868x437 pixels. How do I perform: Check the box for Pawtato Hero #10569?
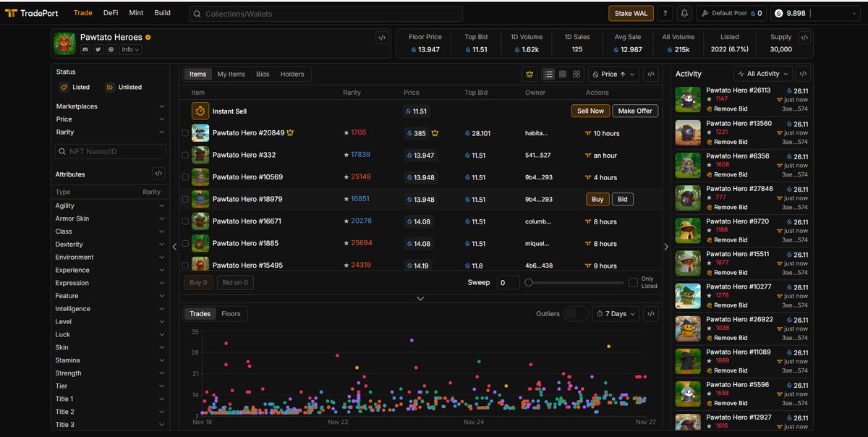pos(185,177)
